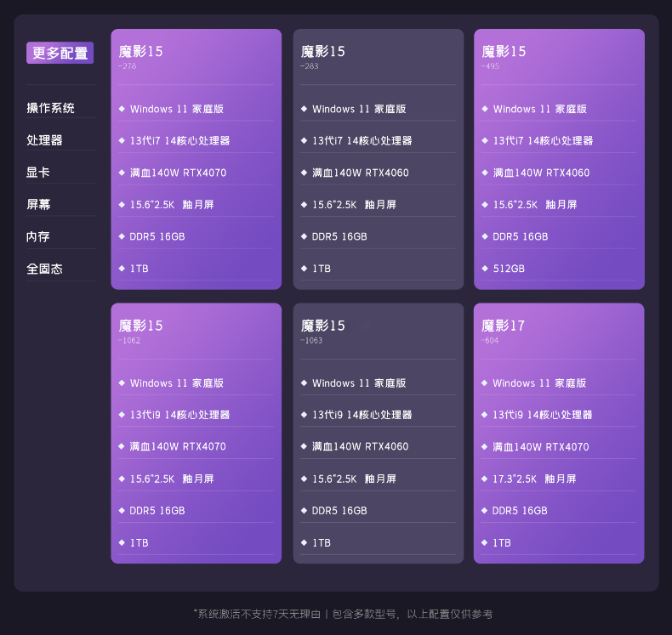Open the 魔影15 -283 card title
Image resolution: width=672 pixels, height=635 pixels.
coord(323,51)
